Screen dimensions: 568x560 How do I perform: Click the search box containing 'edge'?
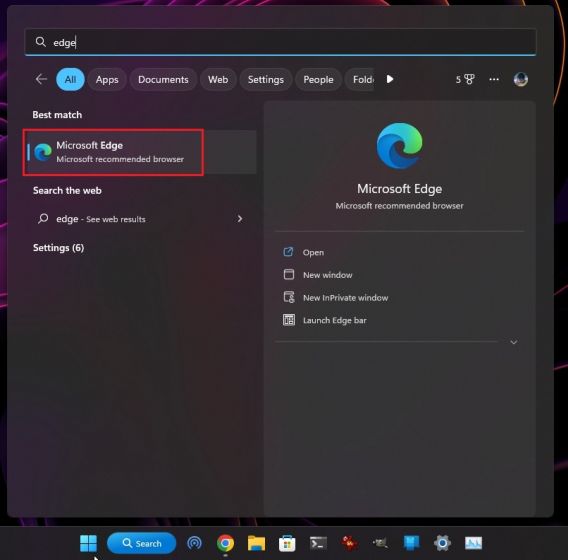(280, 42)
